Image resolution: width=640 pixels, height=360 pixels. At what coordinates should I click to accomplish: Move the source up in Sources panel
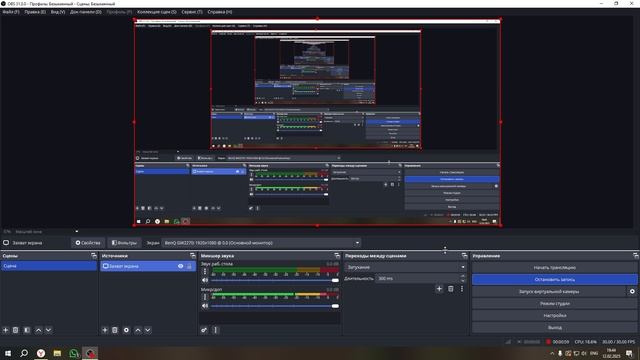click(x=138, y=330)
